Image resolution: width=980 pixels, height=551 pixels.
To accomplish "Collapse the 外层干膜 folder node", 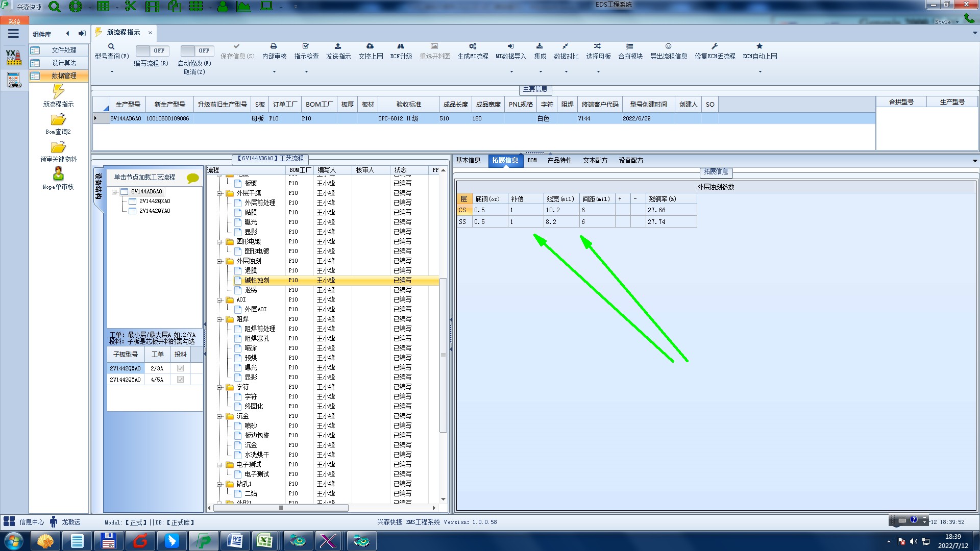I will coord(219,193).
